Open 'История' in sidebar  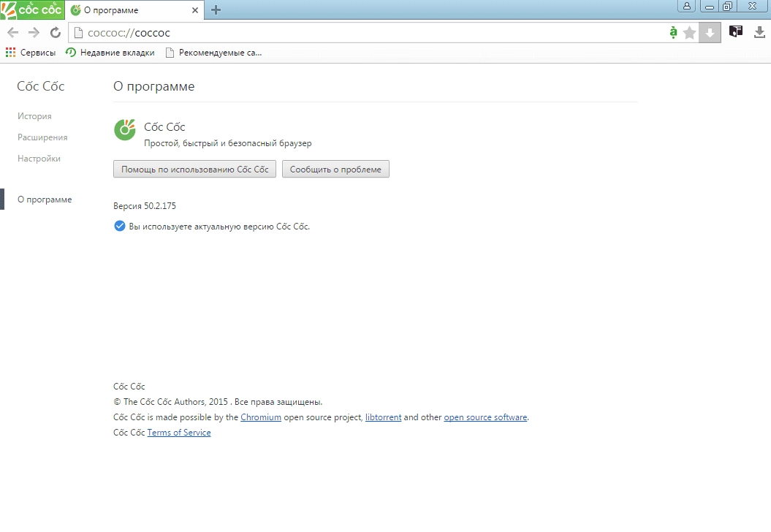click(34, 116)
